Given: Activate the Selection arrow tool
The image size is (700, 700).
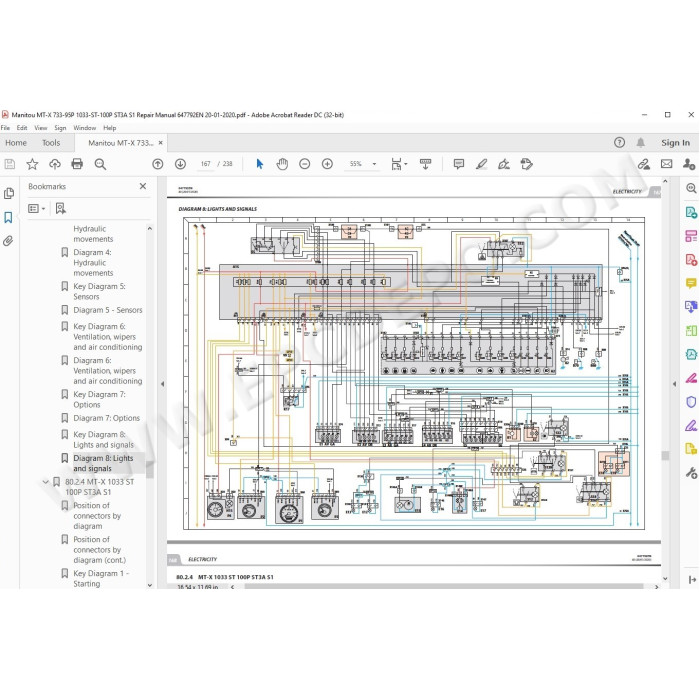Looking at the screenshot, I should pyautogui.click(x=259, y=164).
